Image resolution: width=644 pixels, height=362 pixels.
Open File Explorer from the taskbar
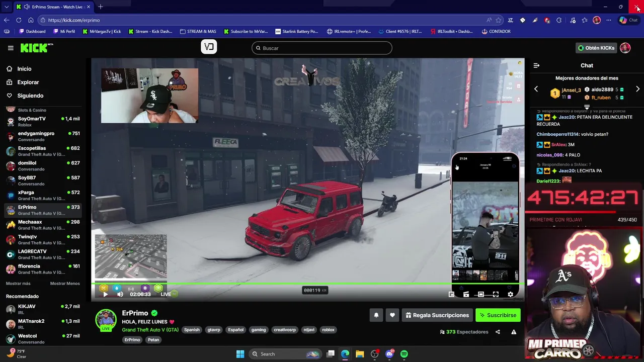pyautogui.click(x=360, y=354)
